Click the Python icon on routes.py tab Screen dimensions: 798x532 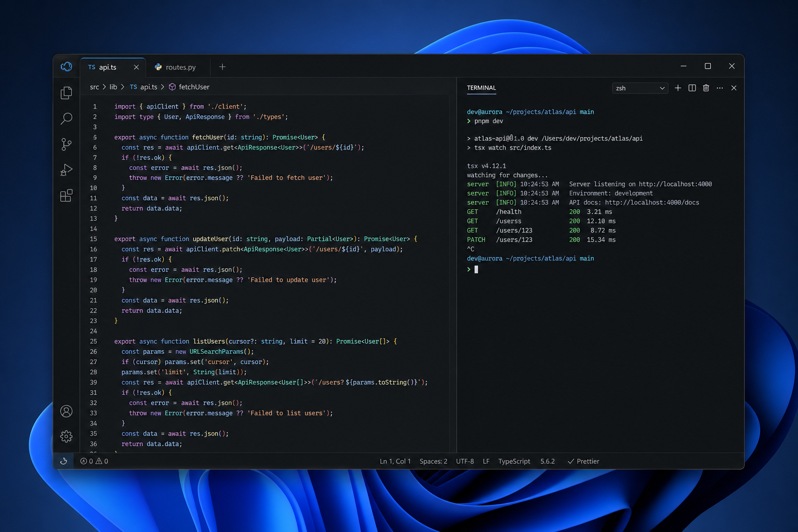click(158, 67)
